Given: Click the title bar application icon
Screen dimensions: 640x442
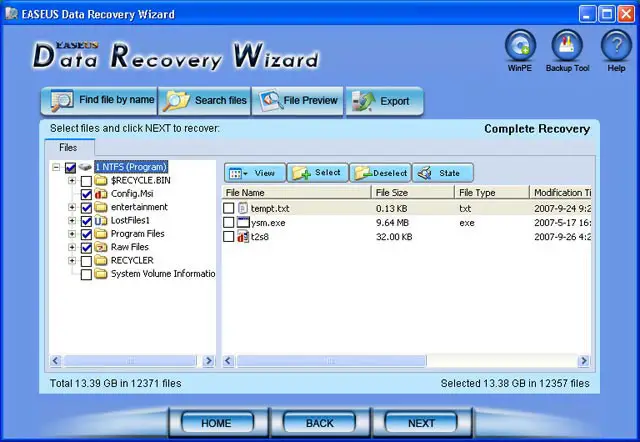Looking at the screenshot, I should click(11, 14).
